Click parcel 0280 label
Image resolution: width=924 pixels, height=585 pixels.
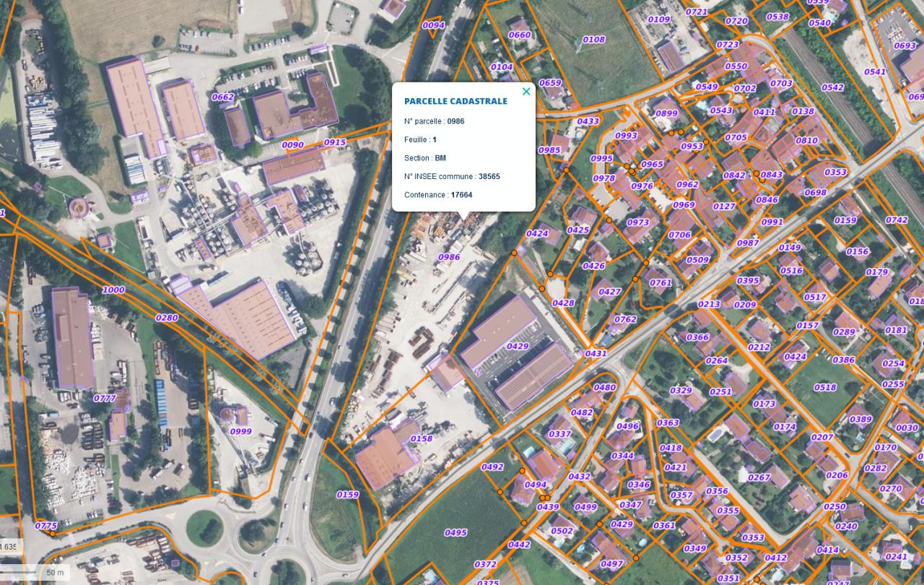tap(167, 318)
